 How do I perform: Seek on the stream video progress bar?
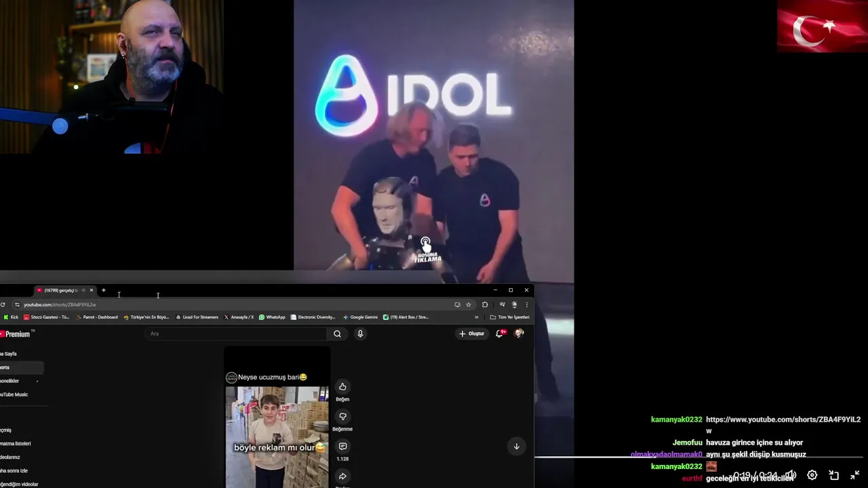pos(698,457)
